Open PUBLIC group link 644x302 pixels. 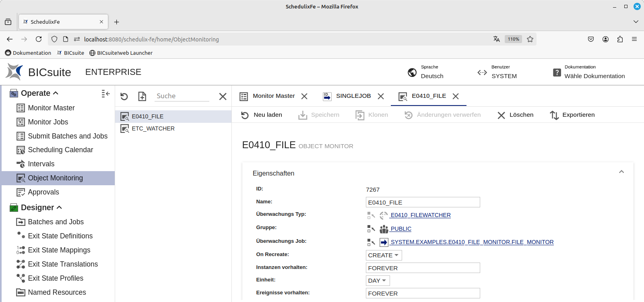401,229
